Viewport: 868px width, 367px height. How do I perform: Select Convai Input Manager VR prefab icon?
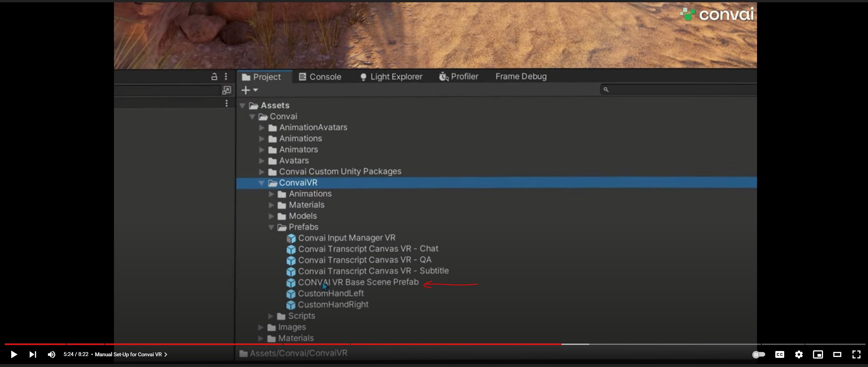(x=291, y=239)
